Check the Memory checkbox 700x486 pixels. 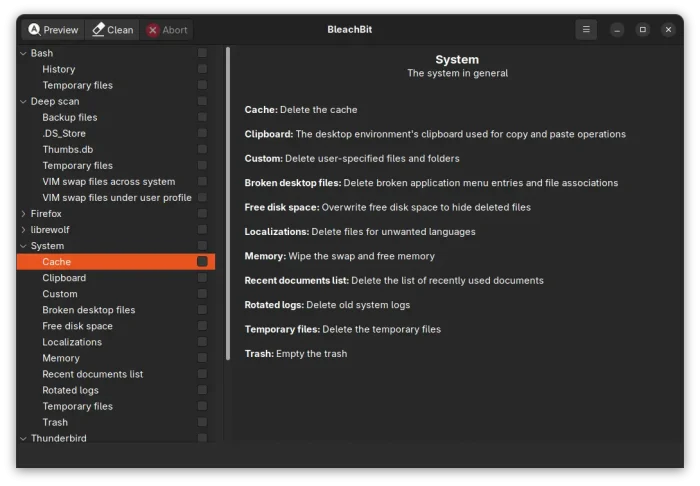click(x=202, y=358)
